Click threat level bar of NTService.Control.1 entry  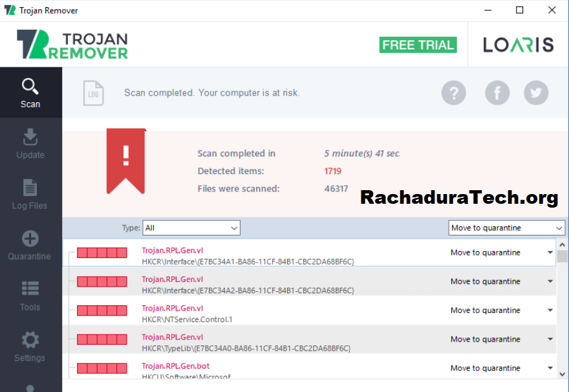coord(102,310)
